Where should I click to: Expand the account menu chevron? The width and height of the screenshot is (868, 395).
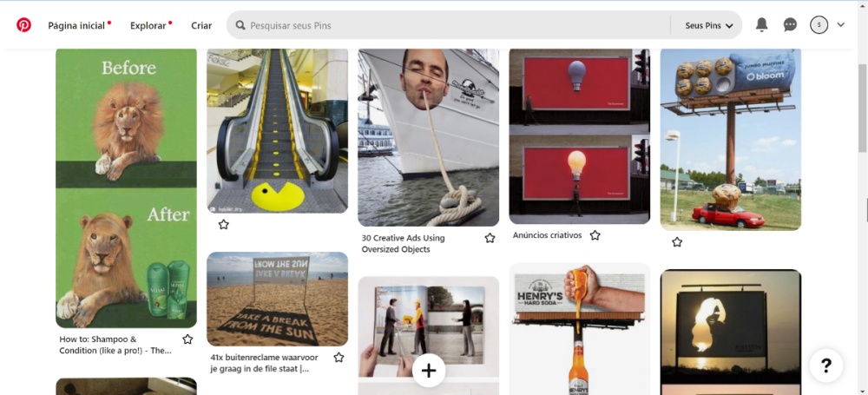840,25
